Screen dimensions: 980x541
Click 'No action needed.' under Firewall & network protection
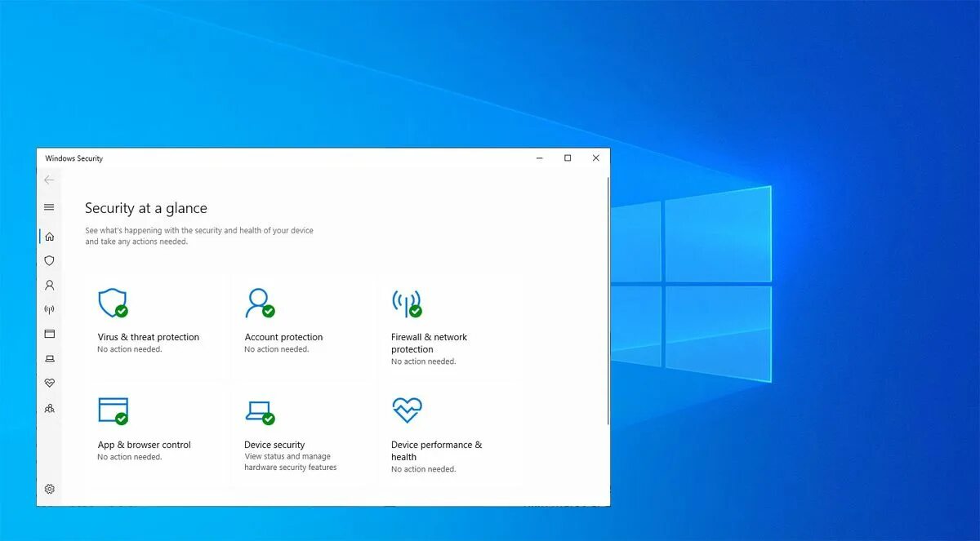coord(423,361)
